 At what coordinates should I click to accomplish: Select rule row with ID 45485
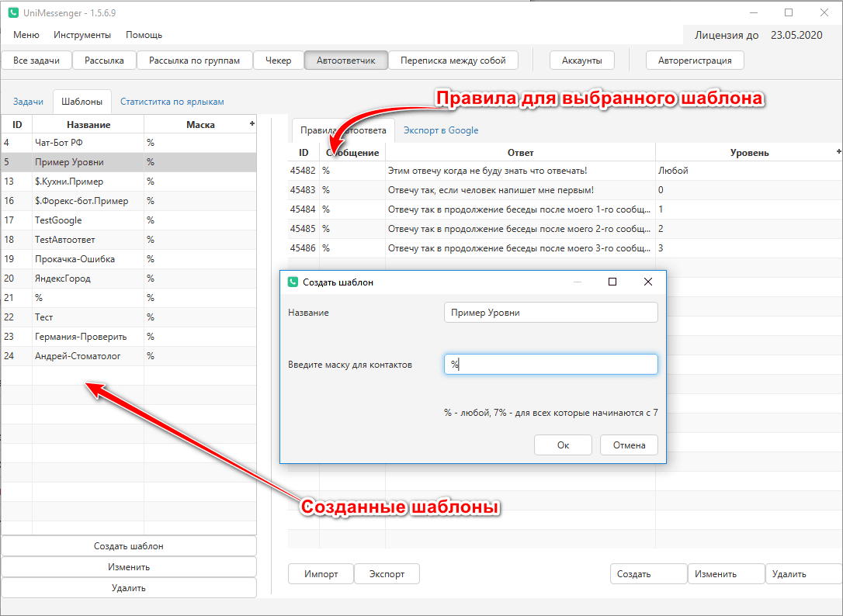tap(565, 228)
